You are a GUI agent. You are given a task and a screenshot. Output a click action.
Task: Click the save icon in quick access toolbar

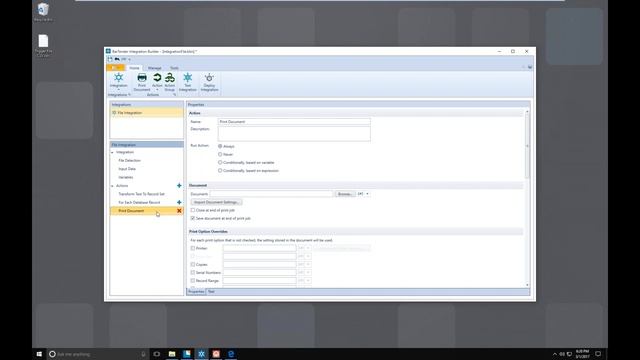pyautogui.click(x=110, y=59)
